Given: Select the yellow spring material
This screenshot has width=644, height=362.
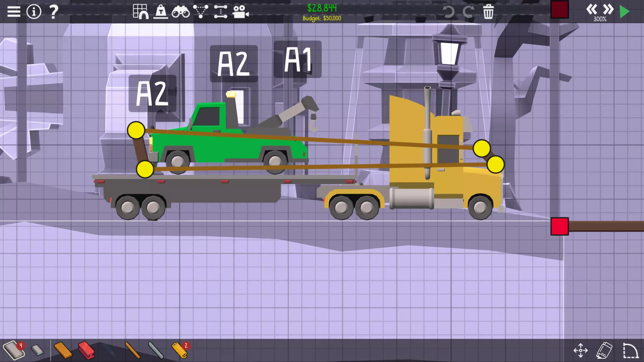Looking at the screenshot, I should pos(179,350).
